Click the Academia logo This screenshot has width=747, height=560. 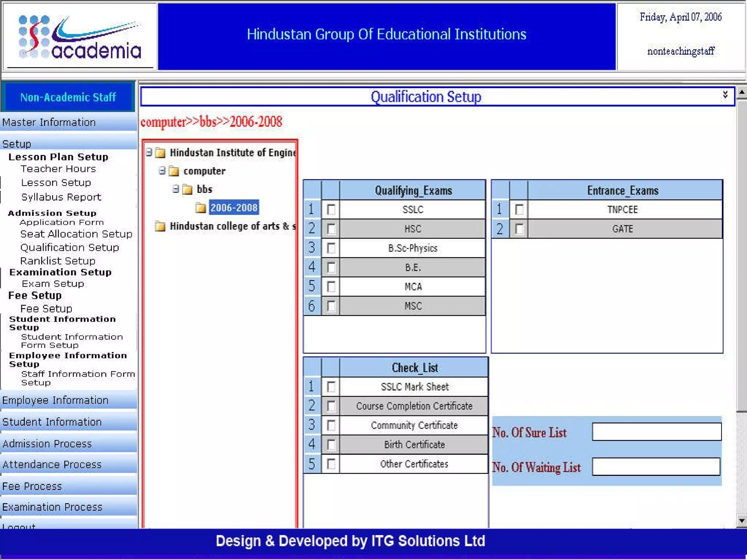(80, 36)
